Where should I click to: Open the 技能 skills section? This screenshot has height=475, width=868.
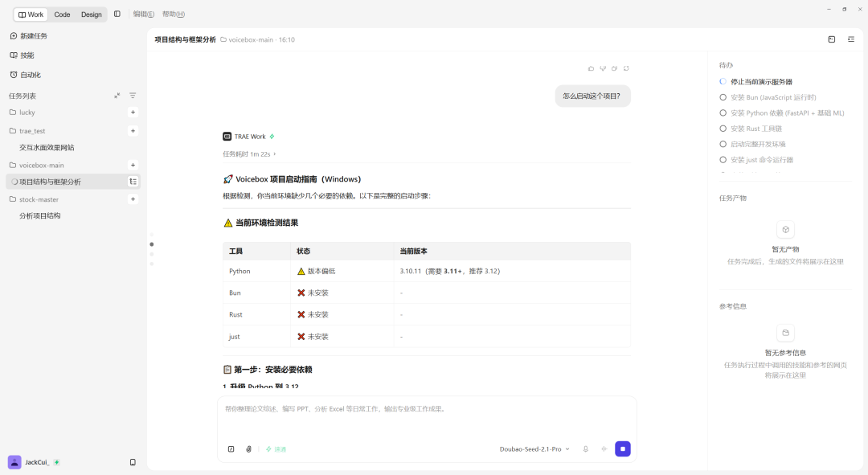tap(23, 55)
